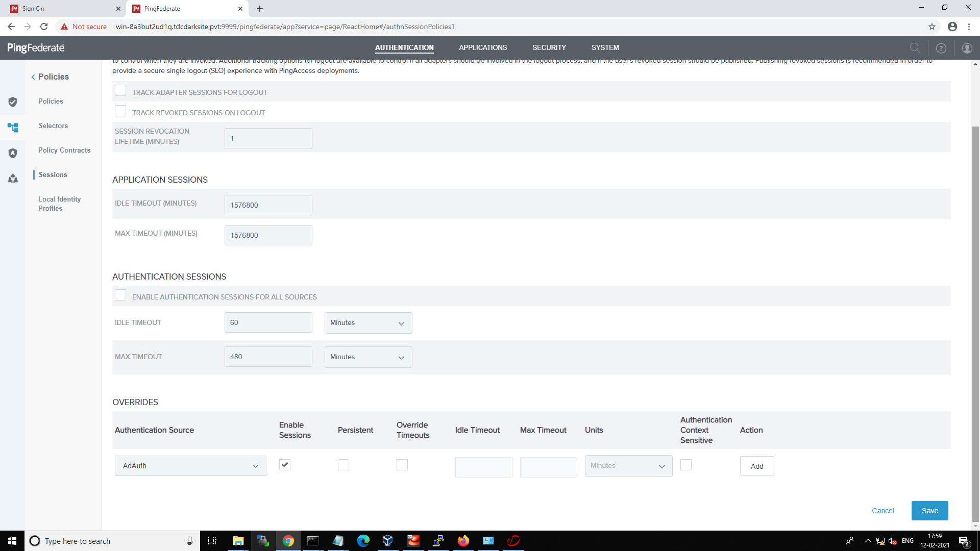Open AdAuth authentication source dropdown
This screenshot has width=980, height=551.
coord(190,466)
